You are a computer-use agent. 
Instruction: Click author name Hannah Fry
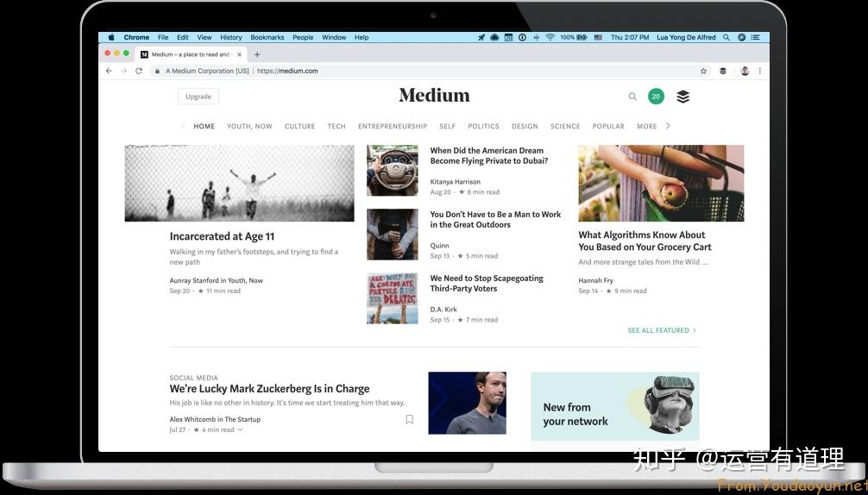pos(595,280)
